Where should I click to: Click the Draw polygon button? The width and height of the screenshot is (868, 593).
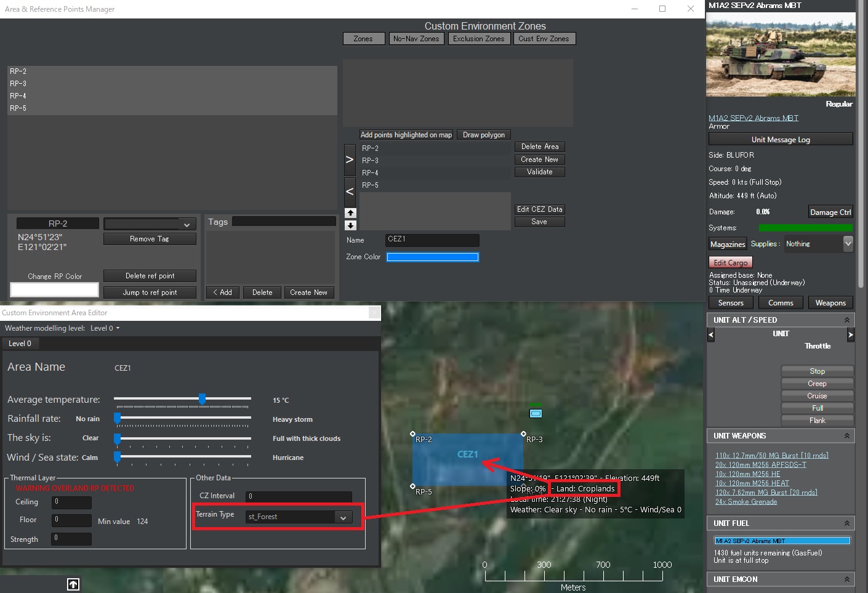click(x=484, y=135)
